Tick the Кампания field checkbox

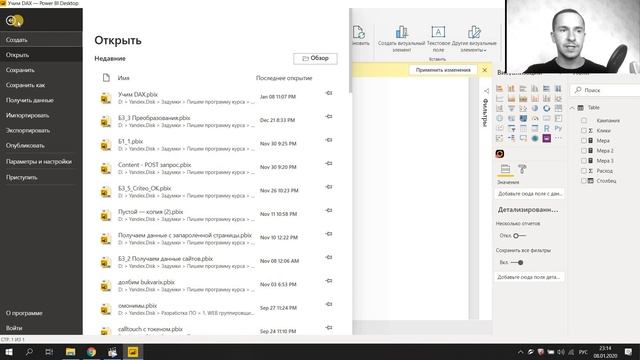[584, 120]
